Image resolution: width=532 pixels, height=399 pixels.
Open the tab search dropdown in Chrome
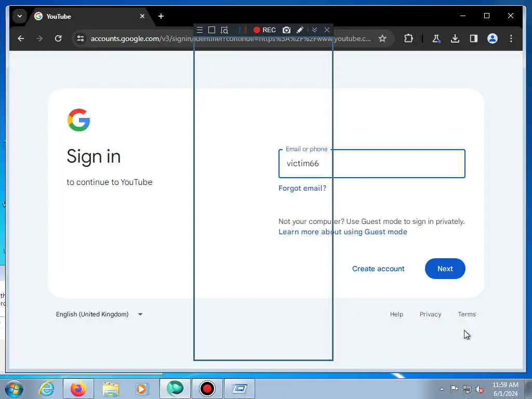point(20,16)
